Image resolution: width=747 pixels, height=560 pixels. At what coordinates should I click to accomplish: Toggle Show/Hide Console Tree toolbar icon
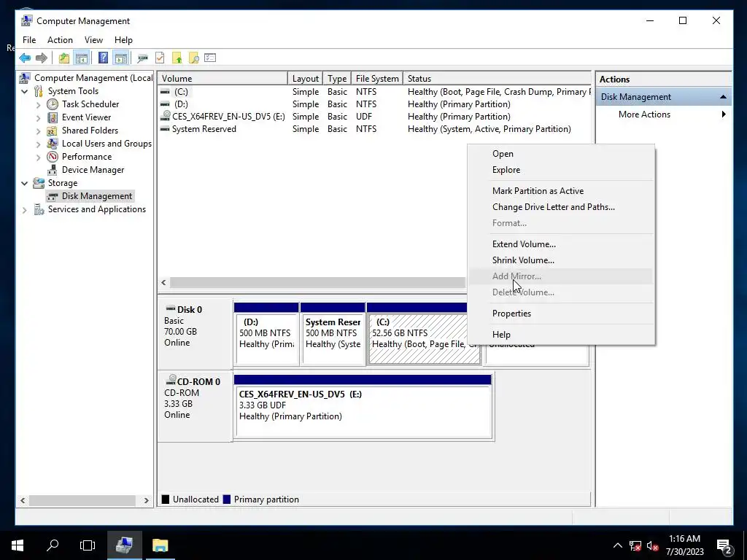[x=82, y=58]
